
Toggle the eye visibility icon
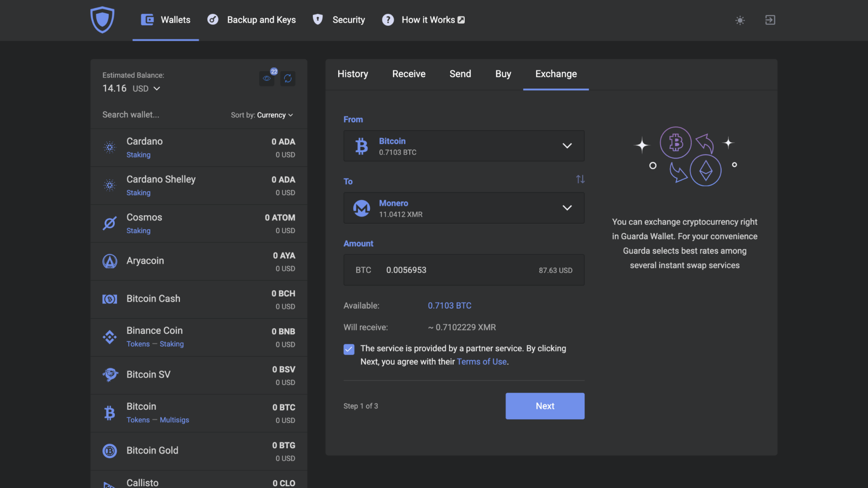tap(267, 78)
